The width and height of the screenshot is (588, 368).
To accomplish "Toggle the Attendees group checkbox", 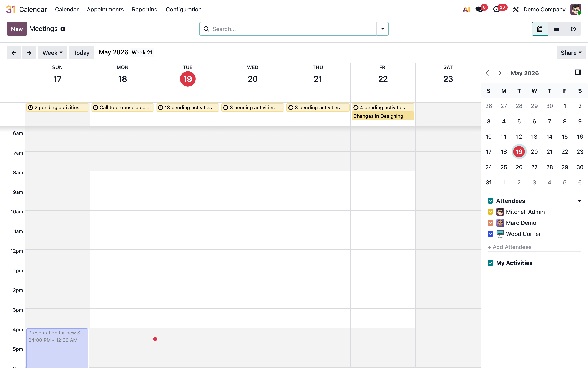I will [x=490, y=201].
